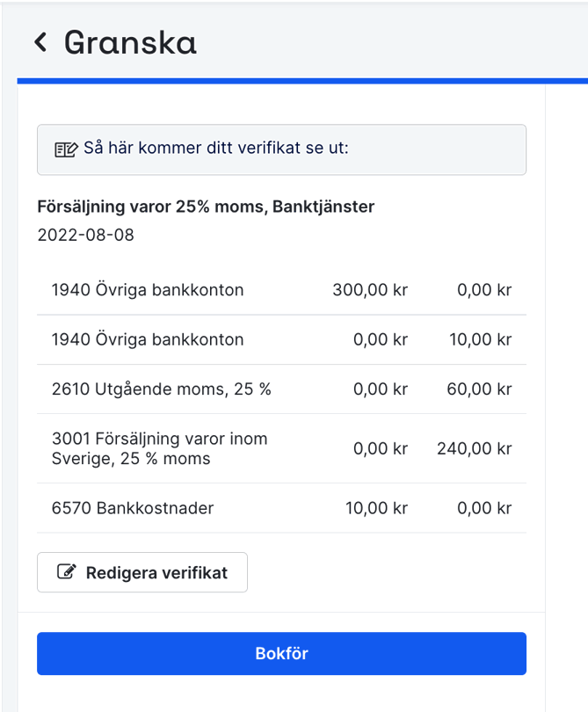Image resolution: width=588 pixels, height=712 pixels.
Task: Select the Redigera verifikat button
Action: click(x=142, y=572)
